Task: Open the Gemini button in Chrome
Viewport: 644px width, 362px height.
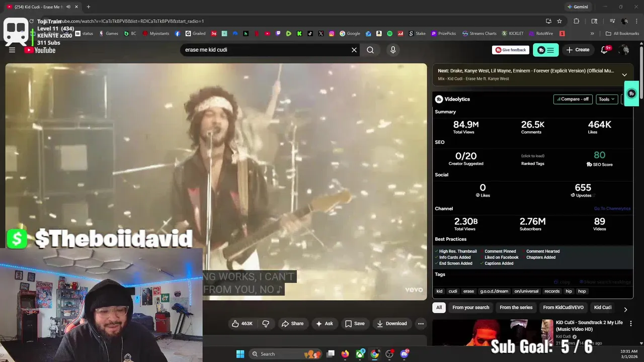Action: click(x=578, y=7)
